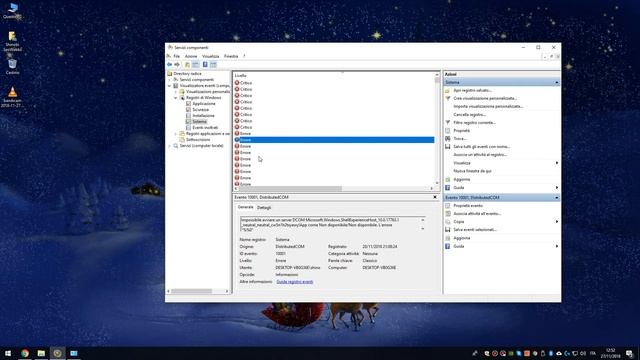Click the up-one-level folder toolbar icon
The width and height of the screenshot is (640, 360).
187,64
